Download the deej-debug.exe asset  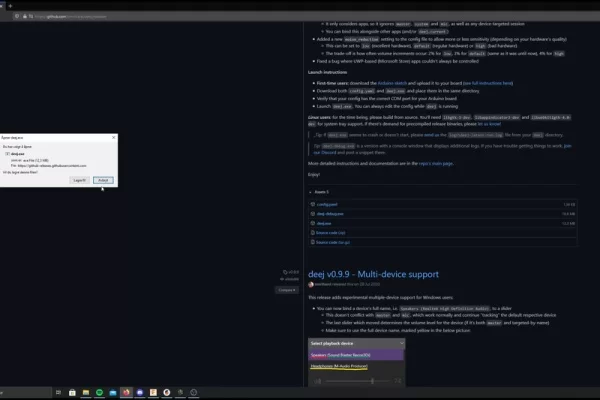coord(330,214)
